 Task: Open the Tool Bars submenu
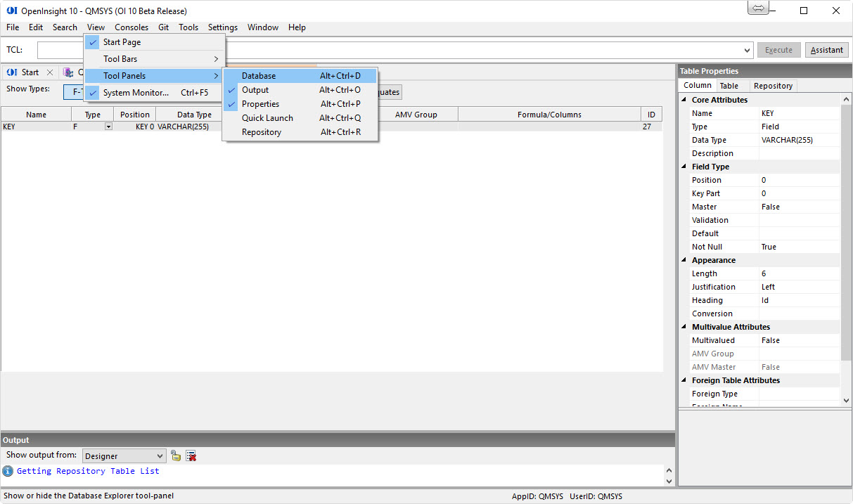coord(154,59)
